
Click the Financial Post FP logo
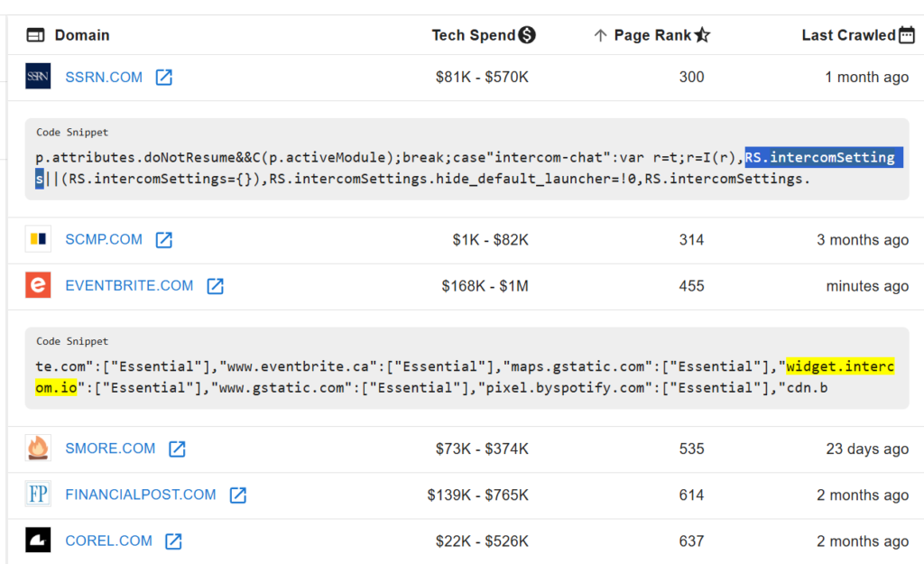(38, 495)
